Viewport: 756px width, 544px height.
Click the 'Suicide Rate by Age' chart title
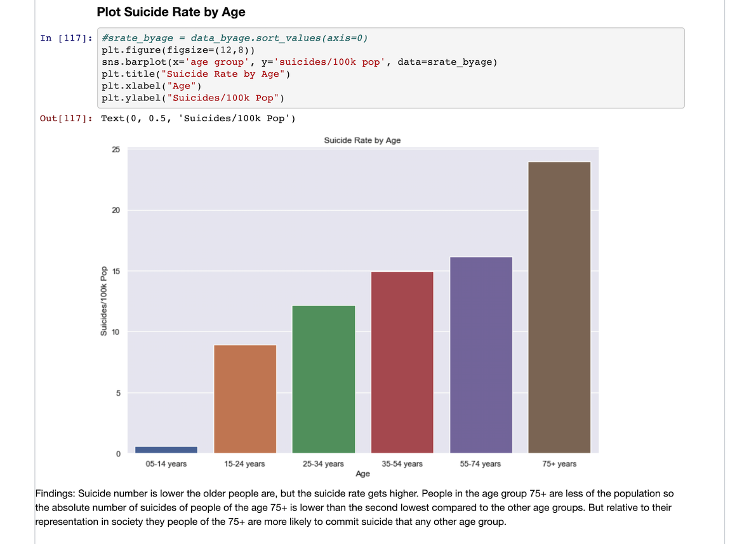tap(362, 140)
